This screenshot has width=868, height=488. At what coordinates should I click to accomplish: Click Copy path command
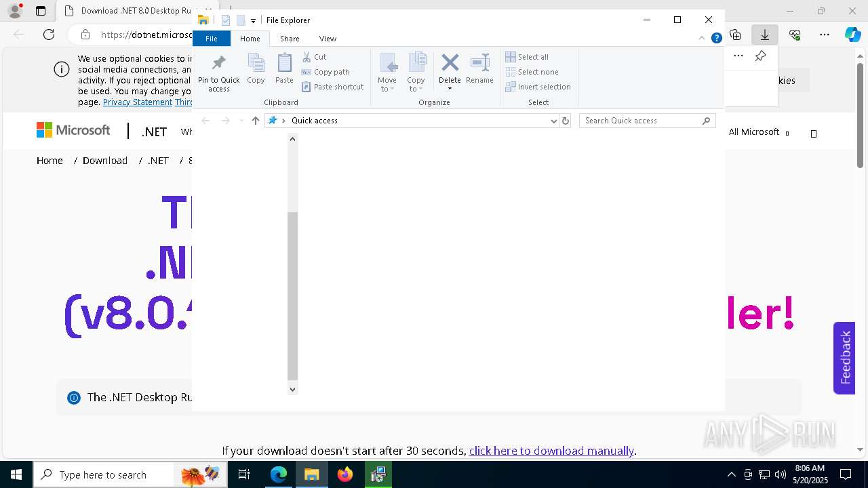click(325, 72)
